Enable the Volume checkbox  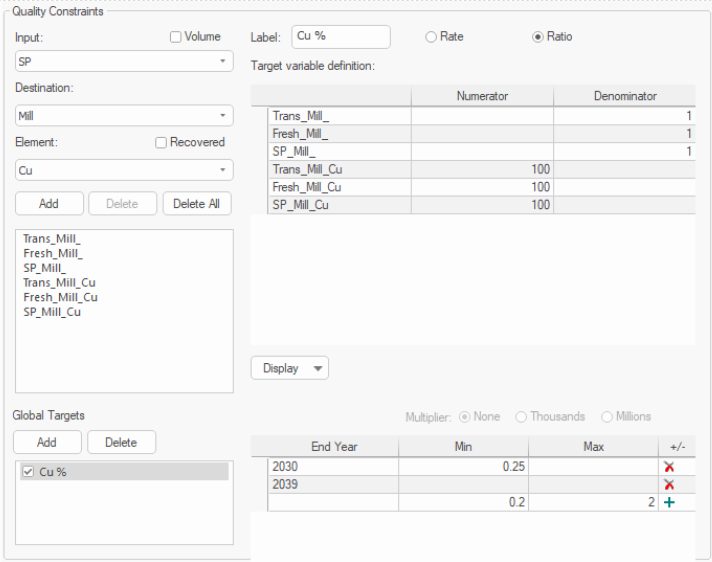point(176,37)
